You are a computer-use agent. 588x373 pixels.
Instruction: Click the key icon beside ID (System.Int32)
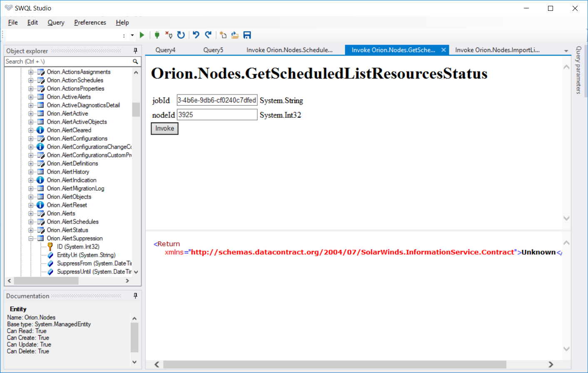(50, 247)
